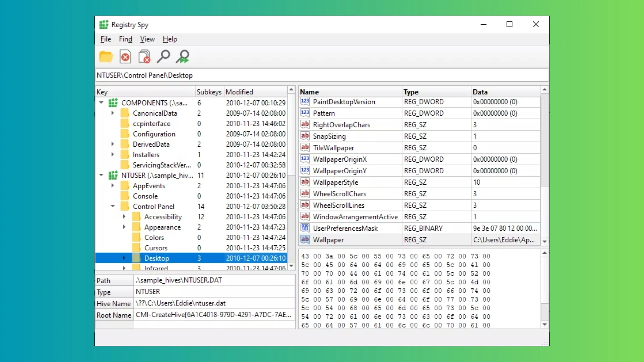This screenshot has height=362, width=644.
Task: Collapse the Control Panel key
Action: [x=113, y=206]
